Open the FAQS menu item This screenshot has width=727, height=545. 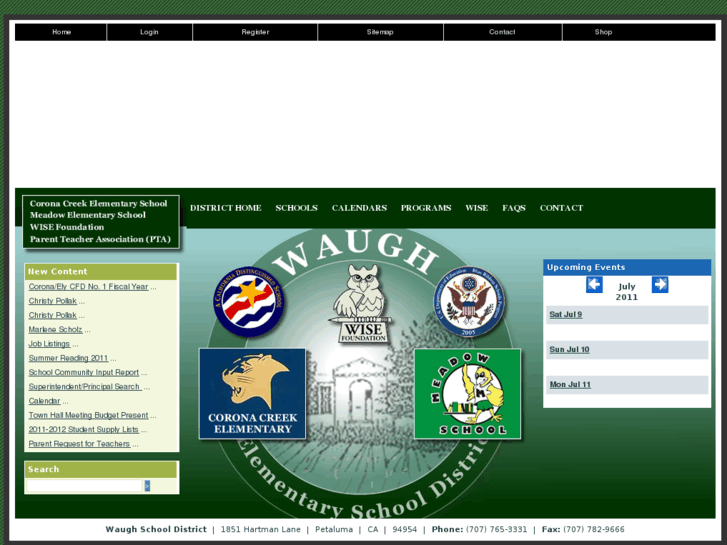pyautogui.click(x=514, y=208)
